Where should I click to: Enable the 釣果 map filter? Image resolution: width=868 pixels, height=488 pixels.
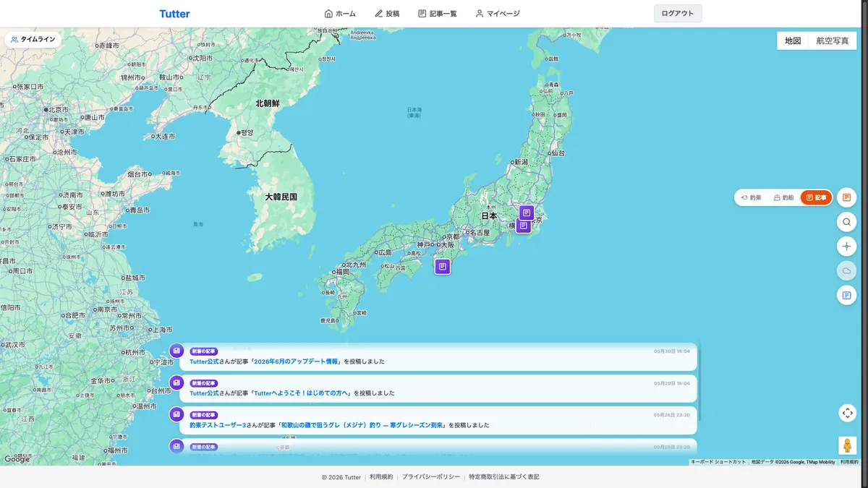click(x=751, y=197)
